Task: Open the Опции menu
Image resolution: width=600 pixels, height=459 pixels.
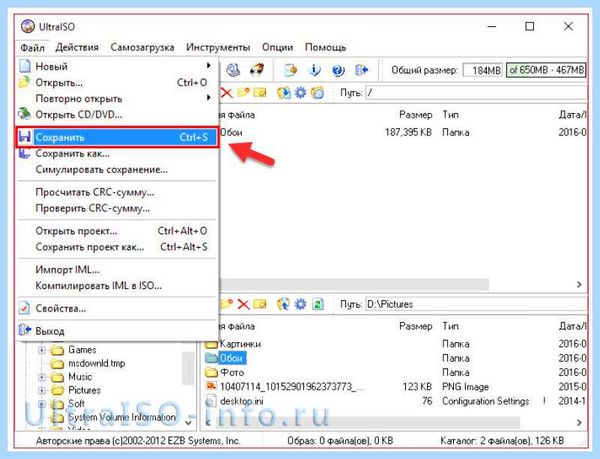Action: point(277,47)
